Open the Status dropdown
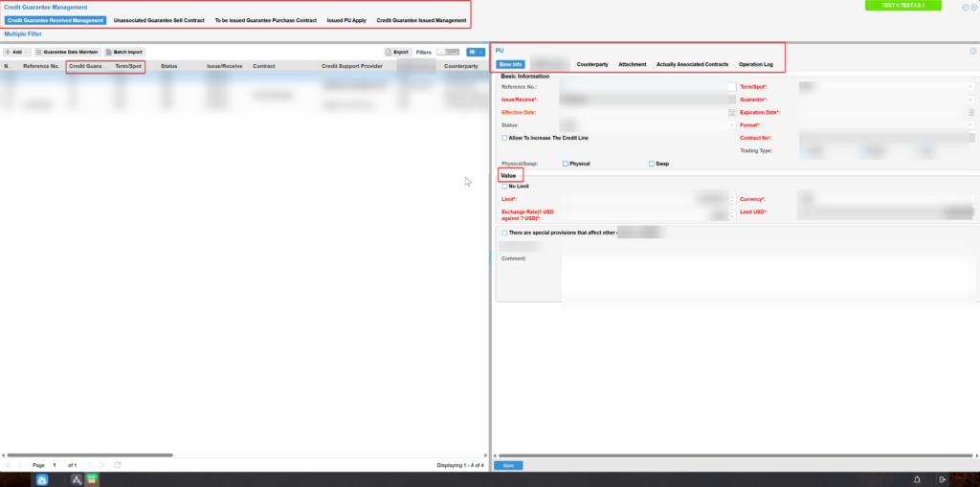980x487 pixels. 731,125
